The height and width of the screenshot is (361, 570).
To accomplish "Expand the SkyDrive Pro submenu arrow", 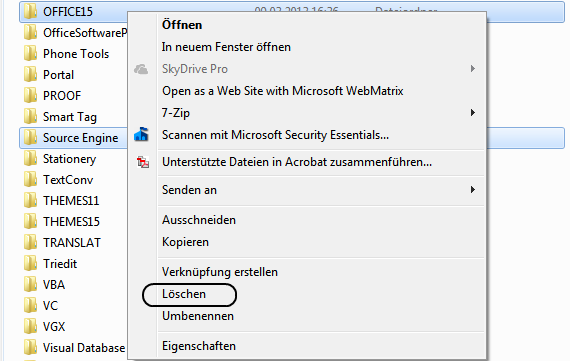I will pos(473,69).
